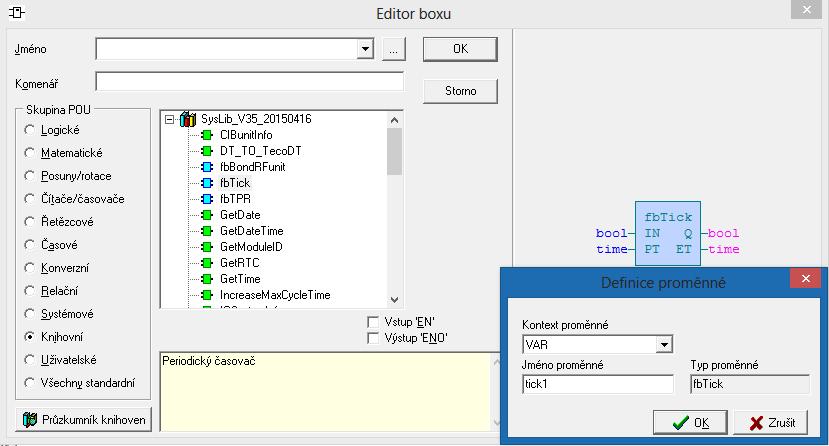Open the Jméno combo box dropdown arrow
The height and width of the screenshot is (446, 829).
[x=365, y=49]
